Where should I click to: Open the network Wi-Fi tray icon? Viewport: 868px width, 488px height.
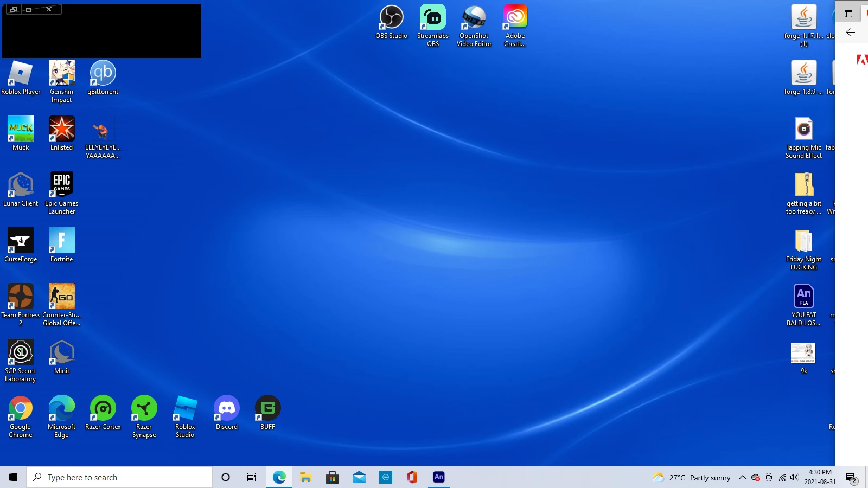click(782, 477)
